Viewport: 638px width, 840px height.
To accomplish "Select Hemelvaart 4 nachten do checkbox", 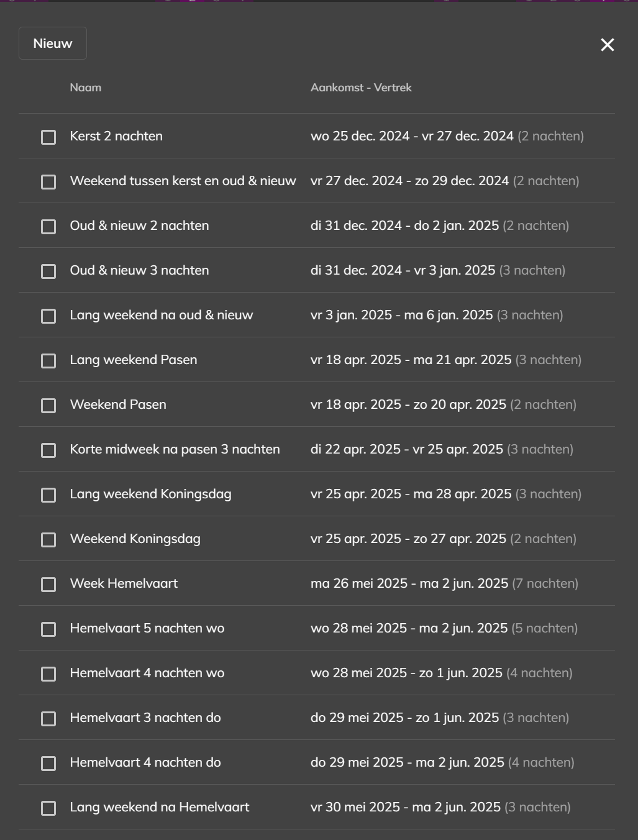I will [48, 764].
